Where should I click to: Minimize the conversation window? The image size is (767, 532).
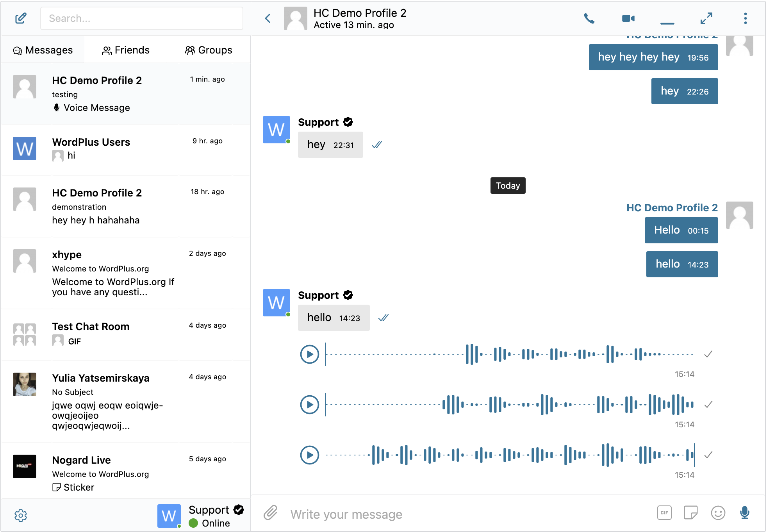(x=667, y=23)
